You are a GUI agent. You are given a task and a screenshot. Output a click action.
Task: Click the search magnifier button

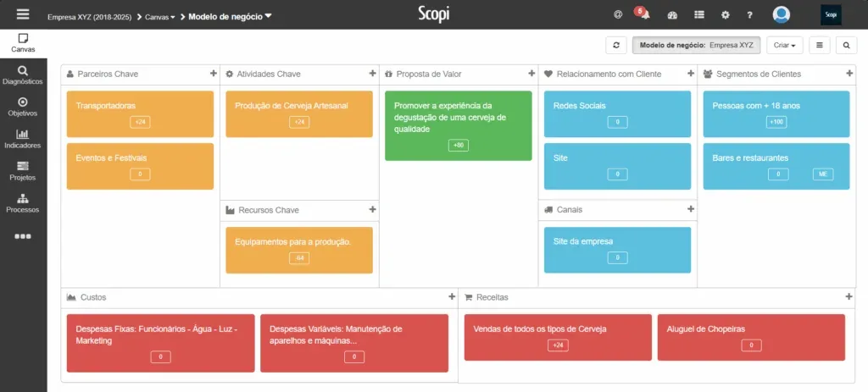[847, 46]
